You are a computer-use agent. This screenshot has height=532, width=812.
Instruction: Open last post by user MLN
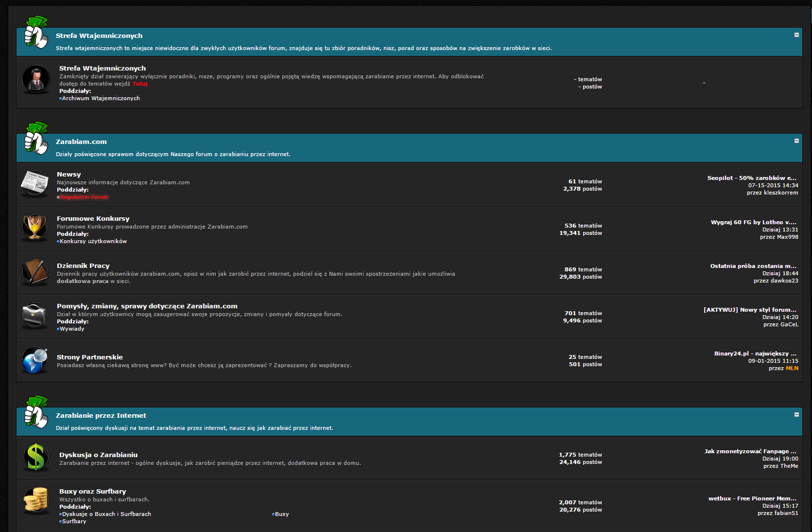pos(792,369)
